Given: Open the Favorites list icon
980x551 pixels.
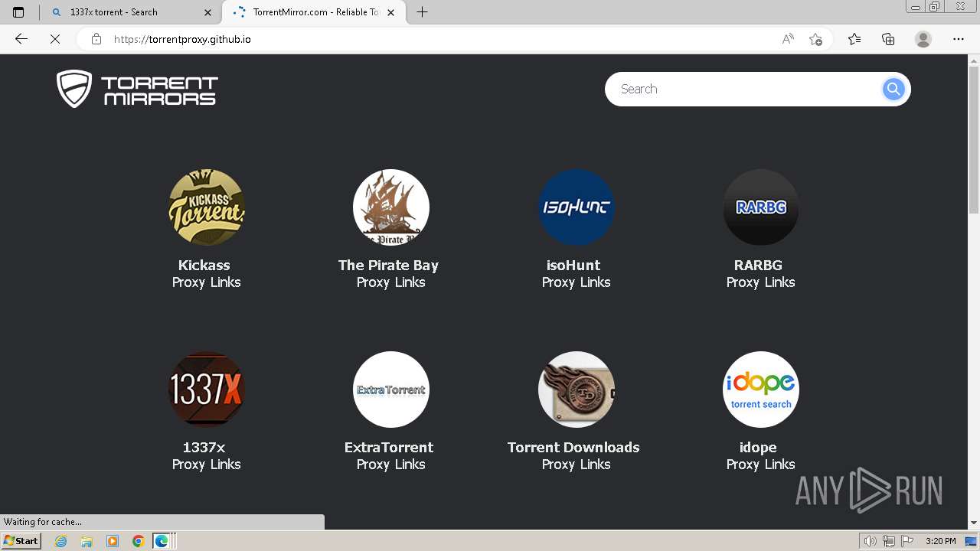Looking at the screenshot, I should point(854,39).
